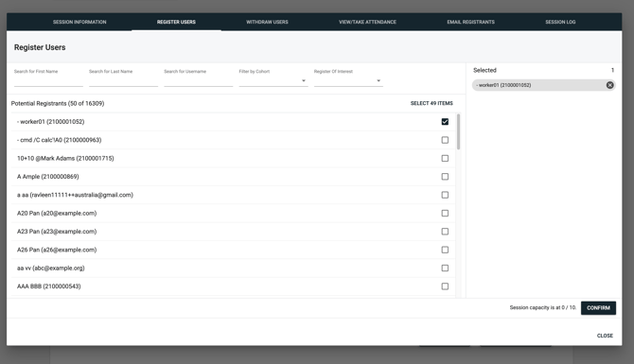Open the Filter by Cohort dropdown
Screen dimensions: 634x364
click(x=273, y=80)
